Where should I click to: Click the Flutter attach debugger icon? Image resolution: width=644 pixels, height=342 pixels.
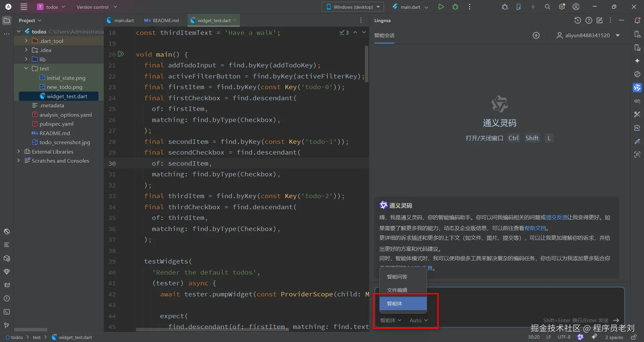(505, 7)
